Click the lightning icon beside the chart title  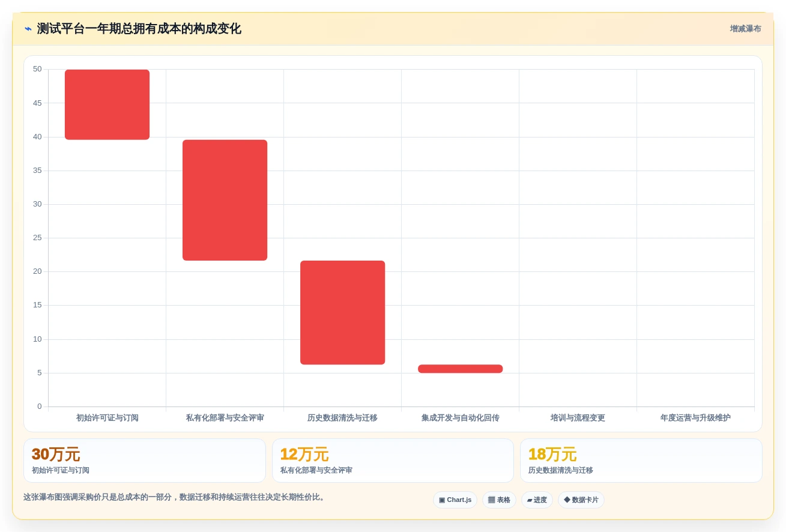point(28,29)
